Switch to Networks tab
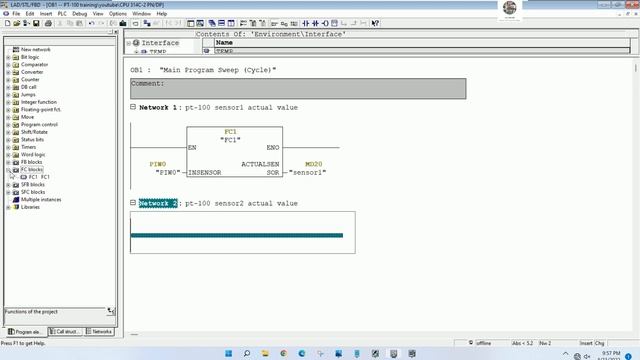 (99, 331)
